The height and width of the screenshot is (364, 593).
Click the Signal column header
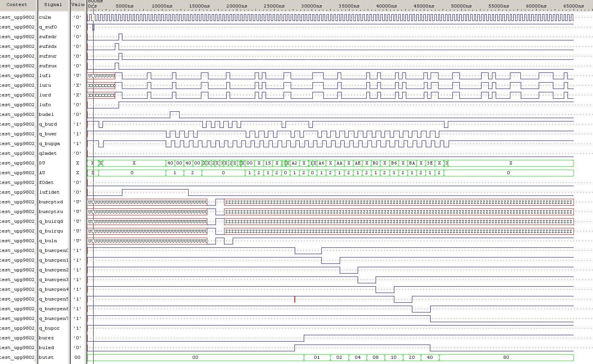pyautogui.click(x=53, y=5)
